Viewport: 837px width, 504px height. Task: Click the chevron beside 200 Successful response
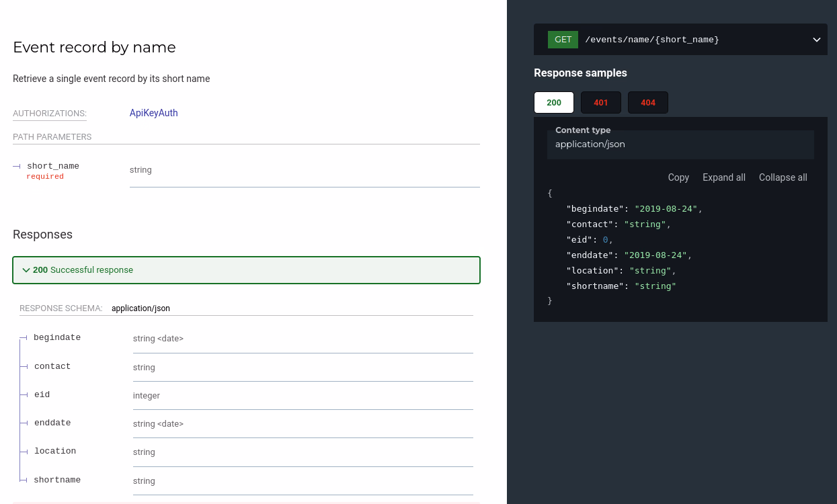coord(26,270)
